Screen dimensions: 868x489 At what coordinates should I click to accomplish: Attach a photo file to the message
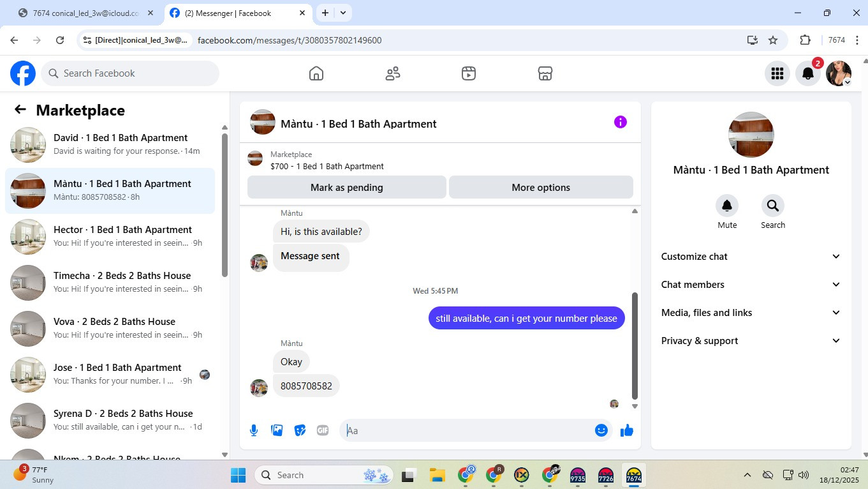click(x=277, y=430)
